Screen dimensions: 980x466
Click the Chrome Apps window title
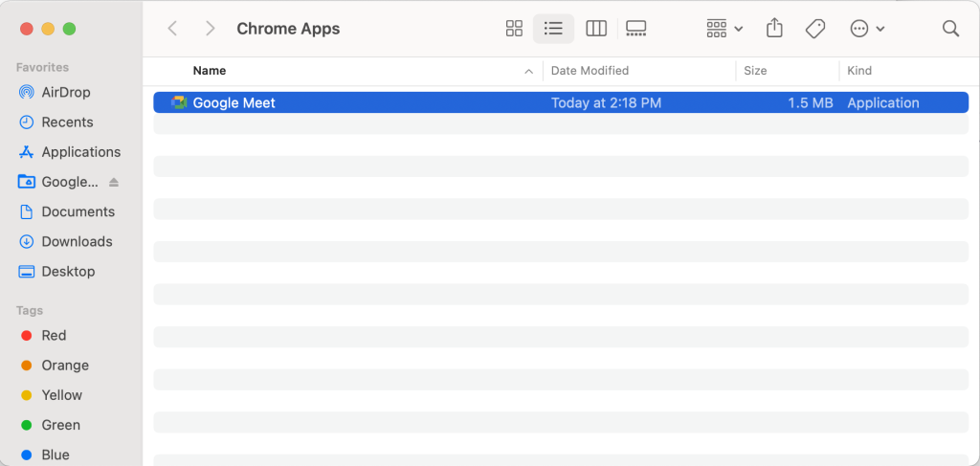pyautogui.click(x=288, y=29)
